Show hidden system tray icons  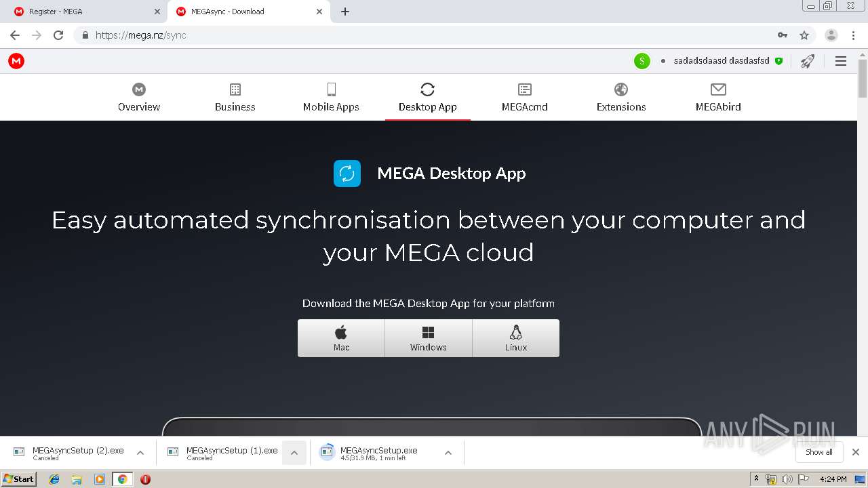tap(757, 479)
